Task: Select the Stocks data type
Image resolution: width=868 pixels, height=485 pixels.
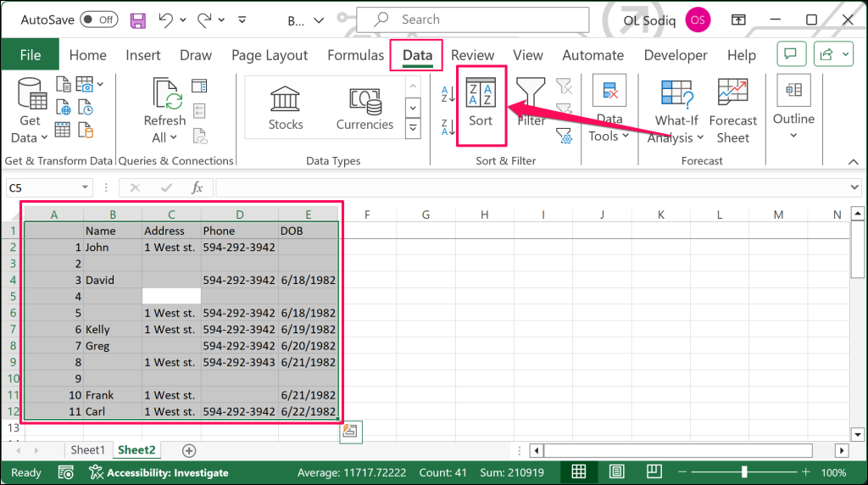Action: (286, 108)
